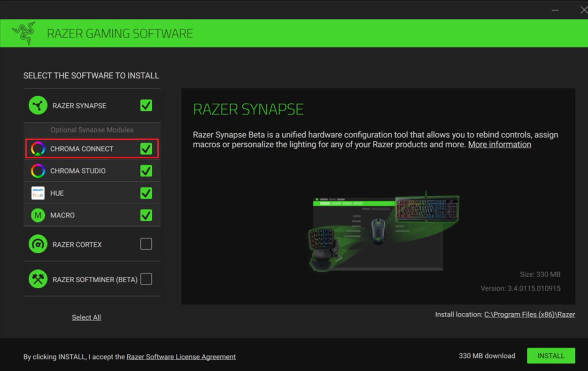Click the Chroma Connect rainbow ring icon

38,149
